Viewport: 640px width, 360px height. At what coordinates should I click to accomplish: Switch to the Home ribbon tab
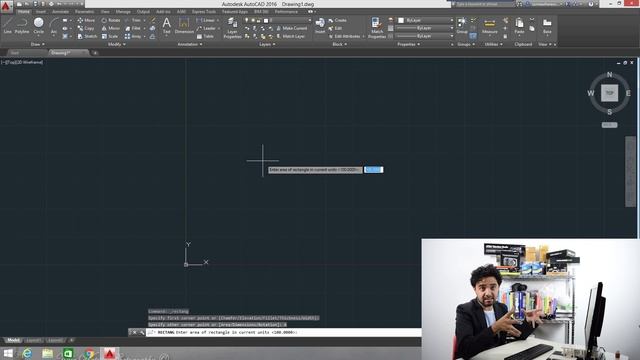[24, 12]
